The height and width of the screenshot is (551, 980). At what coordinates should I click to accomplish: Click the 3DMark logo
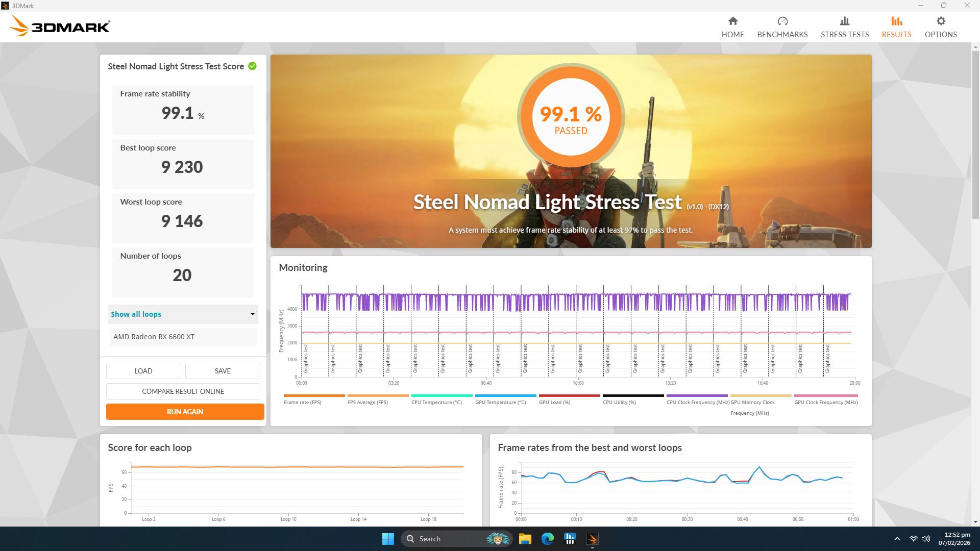click(60, 26)
